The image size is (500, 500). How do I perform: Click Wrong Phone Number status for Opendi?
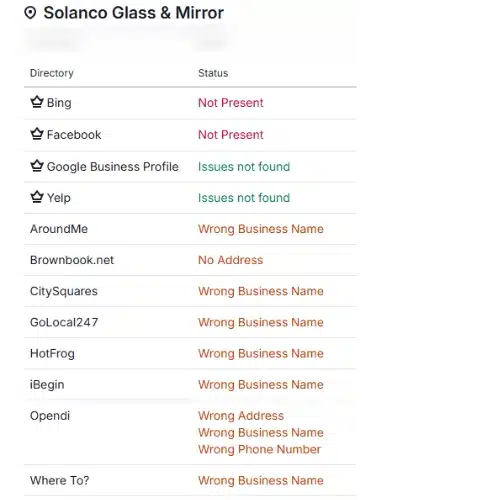259,449
